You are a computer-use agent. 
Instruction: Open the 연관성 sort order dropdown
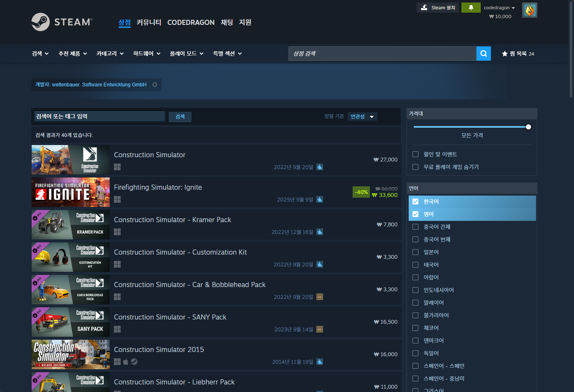[363, 117]
